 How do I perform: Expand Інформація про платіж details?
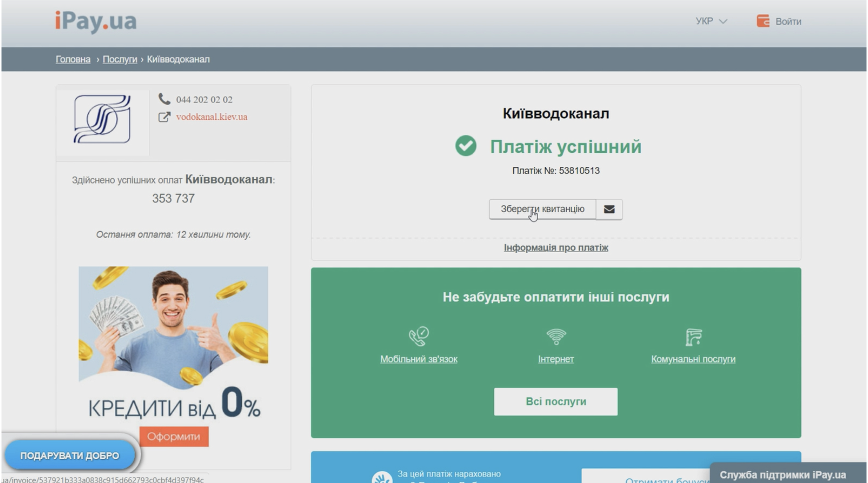(556, 247)
